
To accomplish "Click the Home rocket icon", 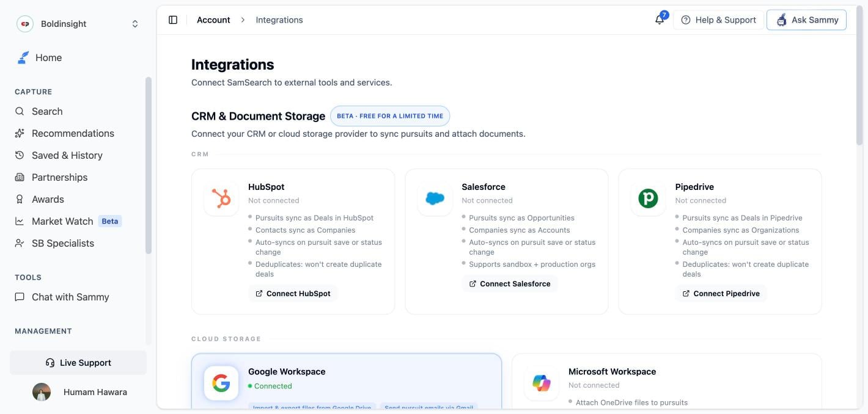I will tap(23, 57).
